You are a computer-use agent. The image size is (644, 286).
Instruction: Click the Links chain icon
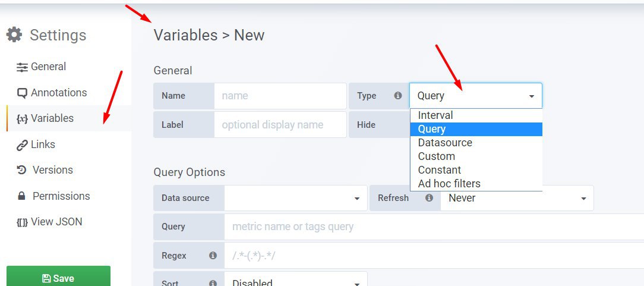pyautogui.click(x=22, y=145)
